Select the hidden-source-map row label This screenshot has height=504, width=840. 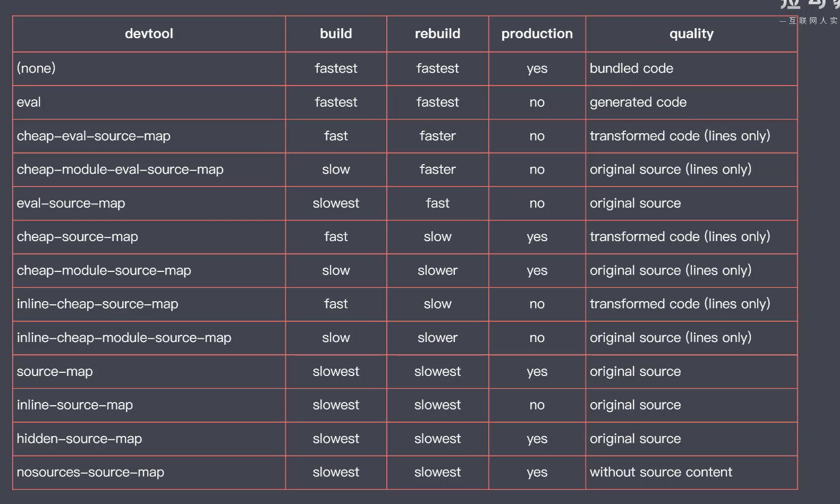coord(79,439)
